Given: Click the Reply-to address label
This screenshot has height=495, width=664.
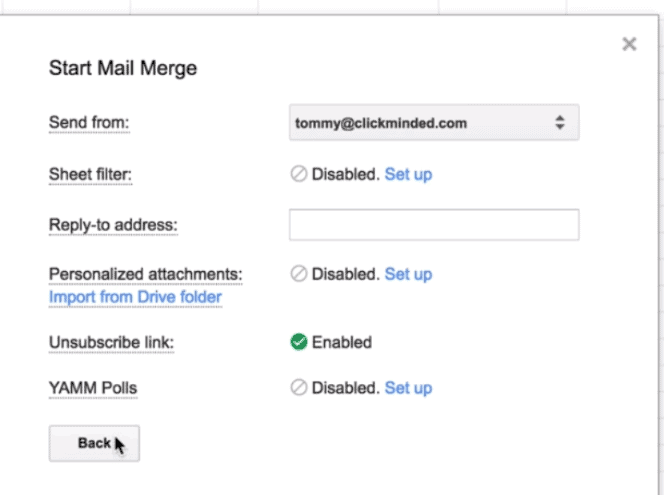Looking at the screenshot, I should 113,224.
